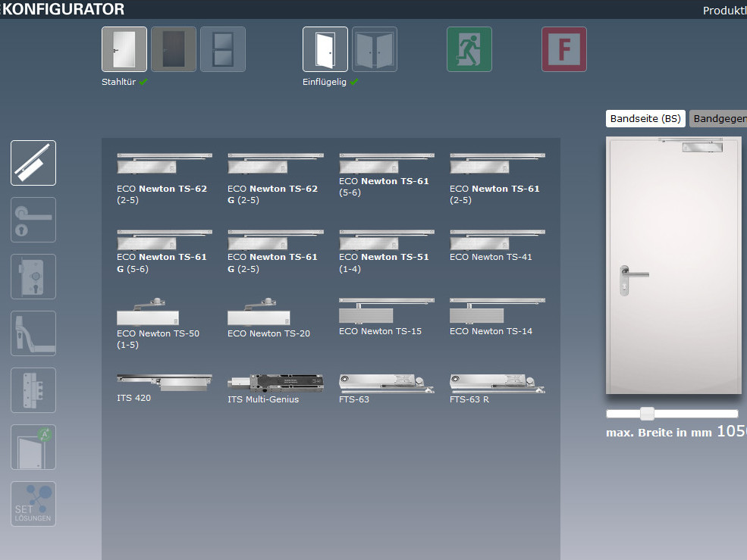Open the door hinge category in sidebar
The image size is (747, 560).
(x=33, y=390)
